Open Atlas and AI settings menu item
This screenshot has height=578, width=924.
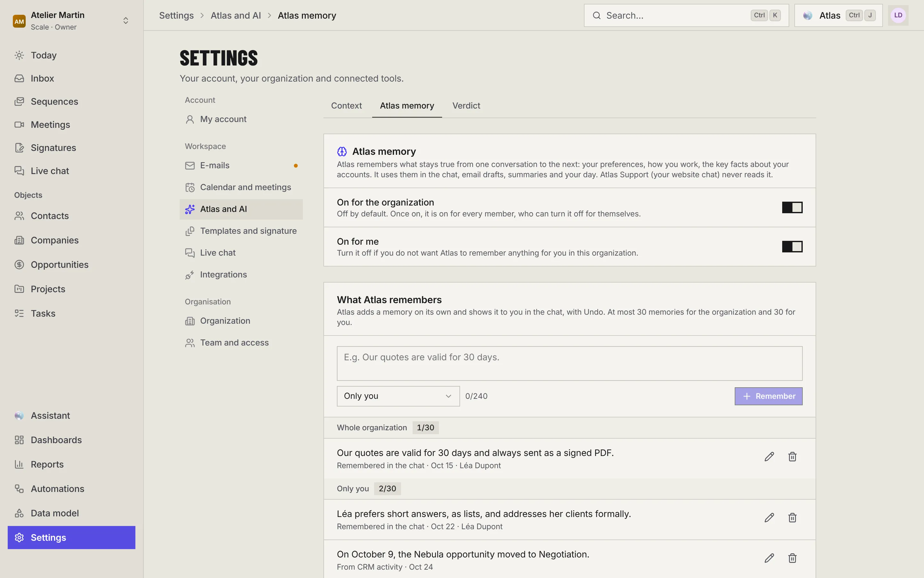[241, 209]
